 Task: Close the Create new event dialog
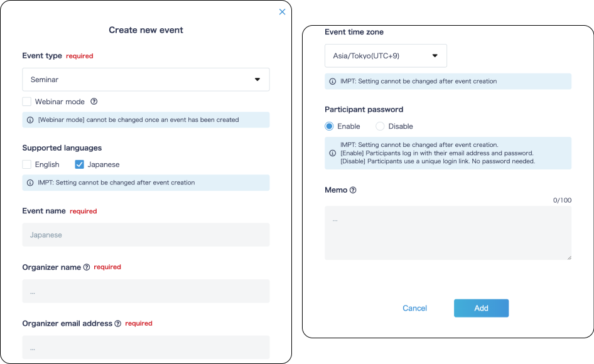282,12
